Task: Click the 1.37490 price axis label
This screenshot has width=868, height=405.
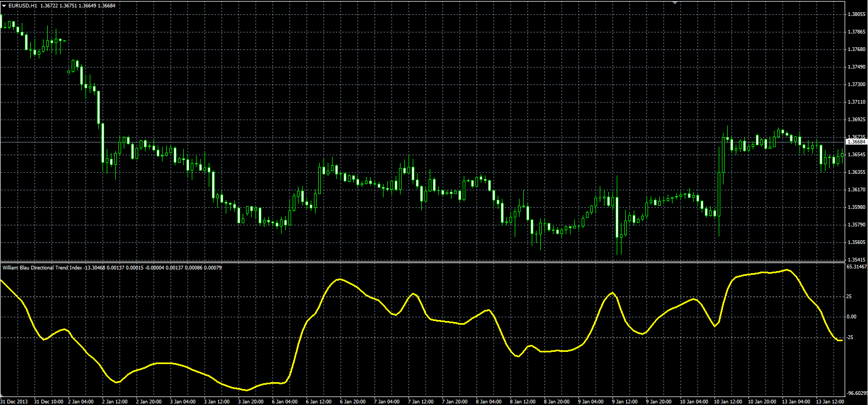Action: point(857,67)
